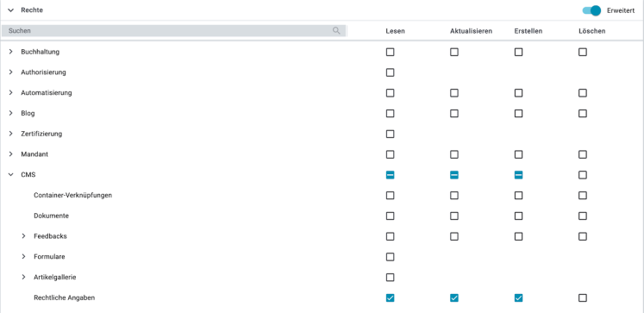Expand the Mandant node
The height and width of the screenshot is (313, 644).
coord(11,154)
